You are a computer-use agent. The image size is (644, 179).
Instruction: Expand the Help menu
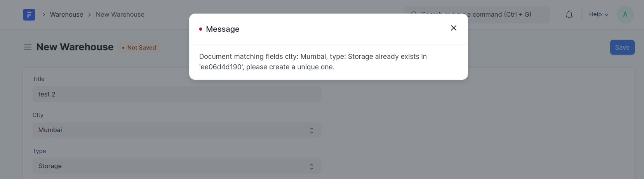click(x=599, y=15)
